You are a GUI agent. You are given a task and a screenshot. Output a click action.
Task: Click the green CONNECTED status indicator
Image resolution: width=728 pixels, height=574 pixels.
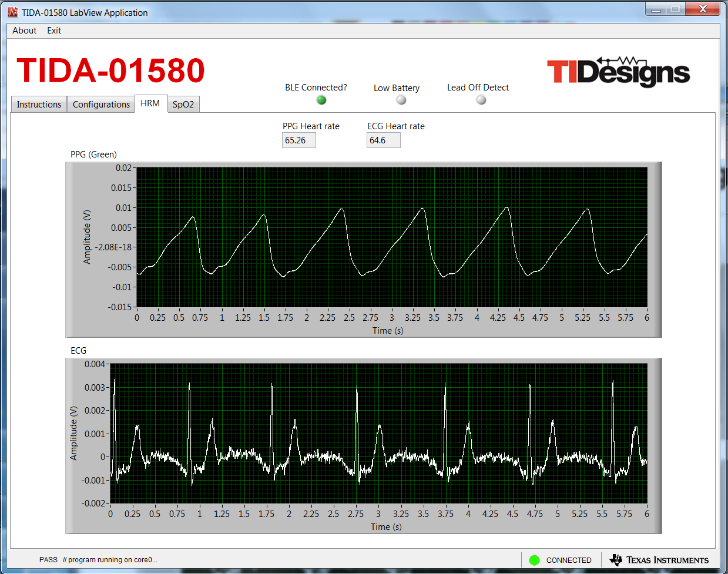pos(534,560)
